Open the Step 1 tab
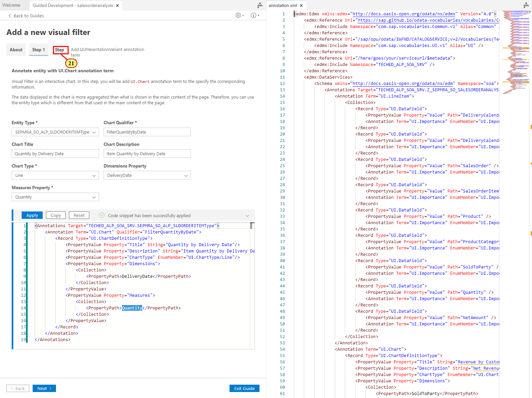 pyautogui.click(x=39, y=50)
